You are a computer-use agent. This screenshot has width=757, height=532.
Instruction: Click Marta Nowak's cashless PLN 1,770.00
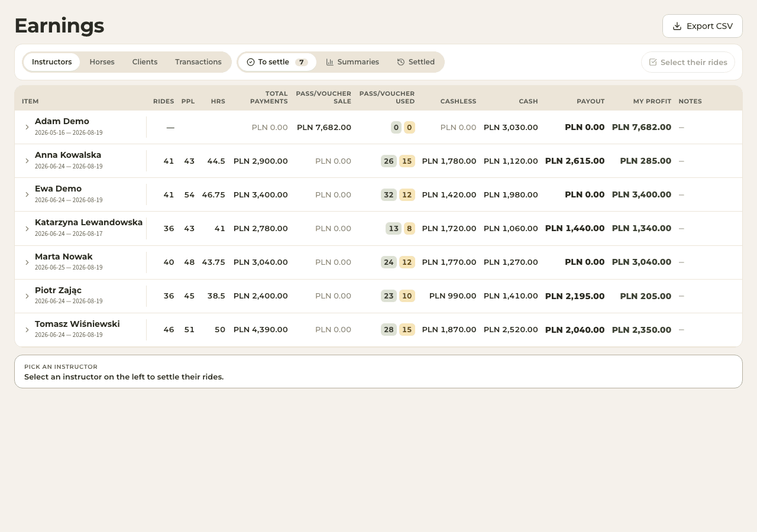pyautogui.click(x=449, y=262)
